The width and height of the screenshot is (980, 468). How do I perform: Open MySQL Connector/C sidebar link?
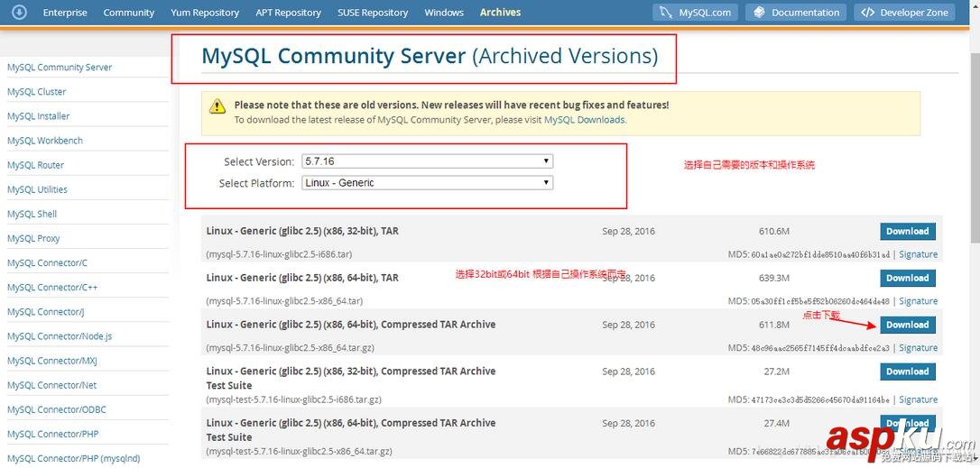pos(47,263)
